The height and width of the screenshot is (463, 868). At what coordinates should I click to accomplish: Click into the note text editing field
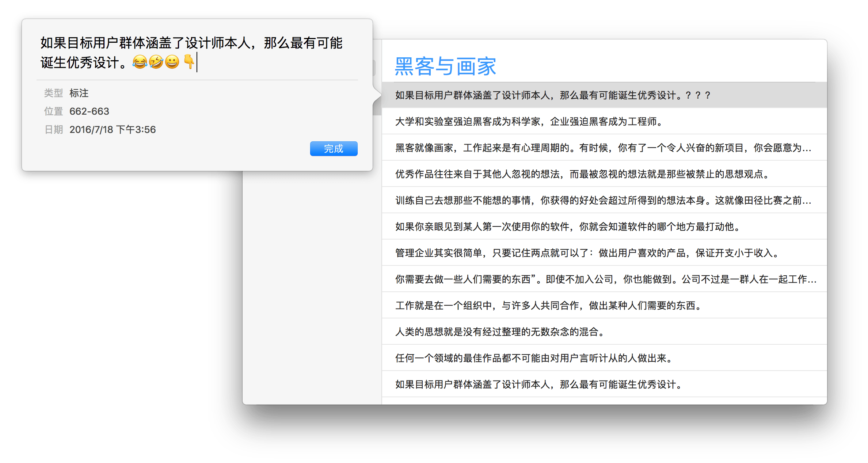(x=197, y=53)
